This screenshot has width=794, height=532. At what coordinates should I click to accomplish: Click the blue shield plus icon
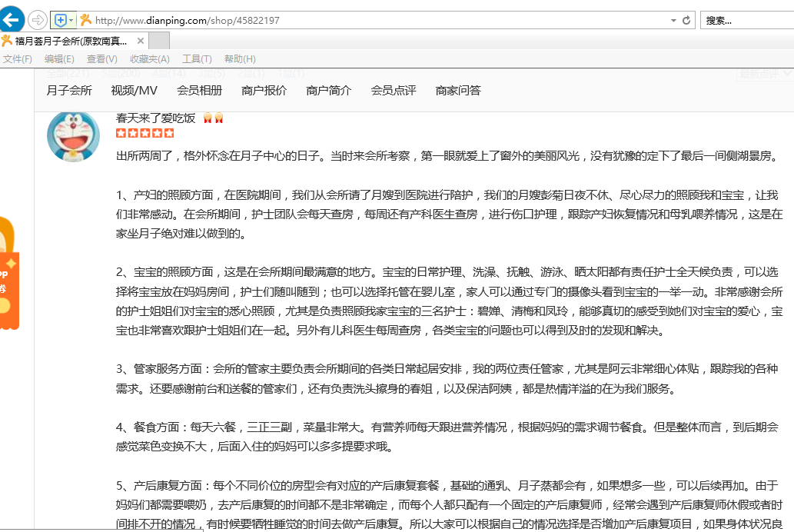coord(60,20)
